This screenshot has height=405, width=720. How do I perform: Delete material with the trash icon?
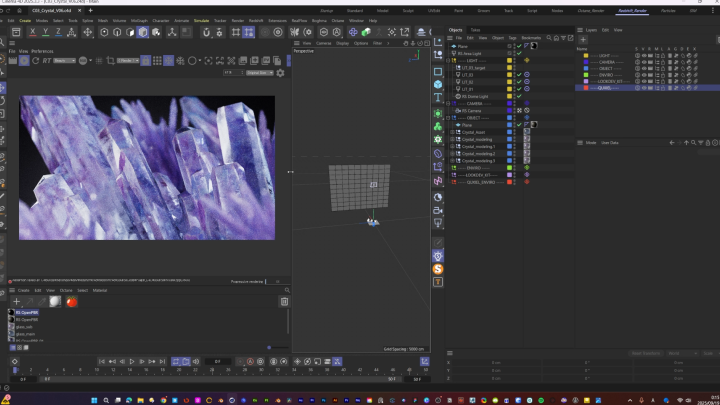click(x=284, y=302)
